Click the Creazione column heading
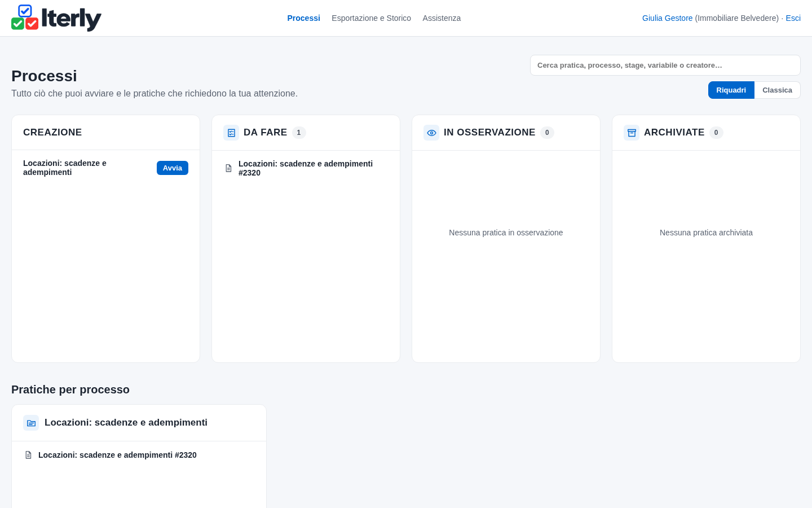 (x=52, y=133)
